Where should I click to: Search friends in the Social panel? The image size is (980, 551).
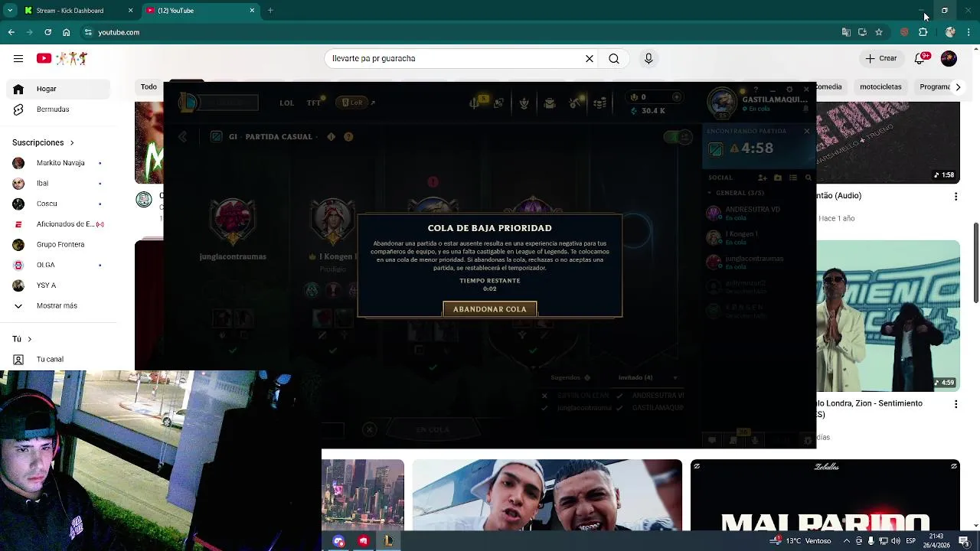(x=808, y=178)
